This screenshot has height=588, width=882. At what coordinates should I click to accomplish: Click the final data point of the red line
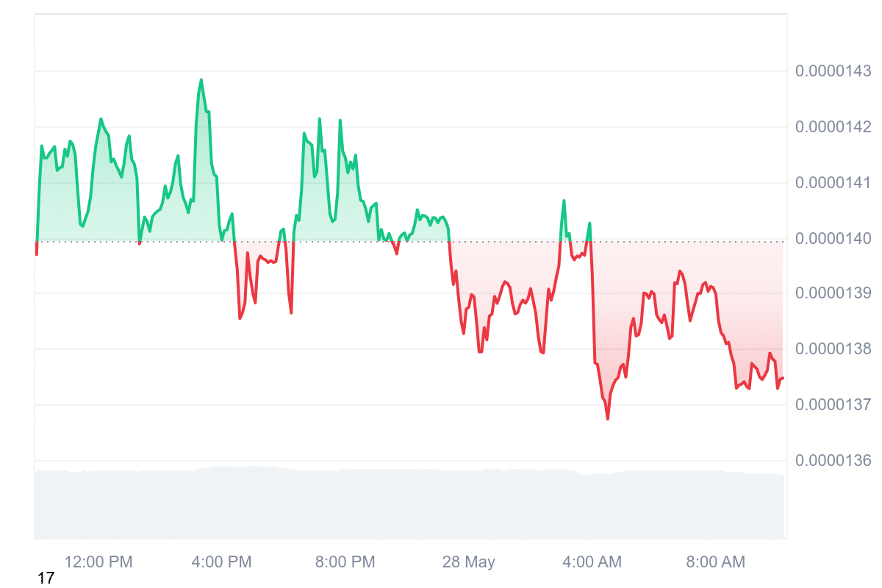(783, 378)
